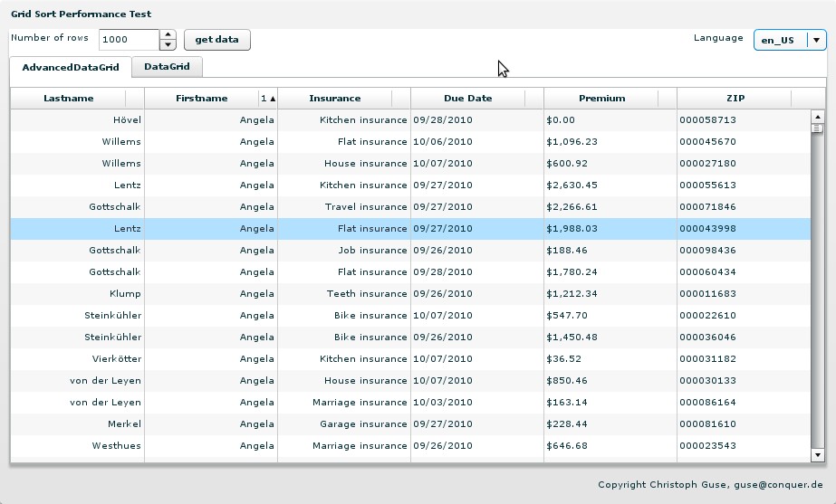
Task: Select the Merkel Garage insurance row
Action: (409, 423)
